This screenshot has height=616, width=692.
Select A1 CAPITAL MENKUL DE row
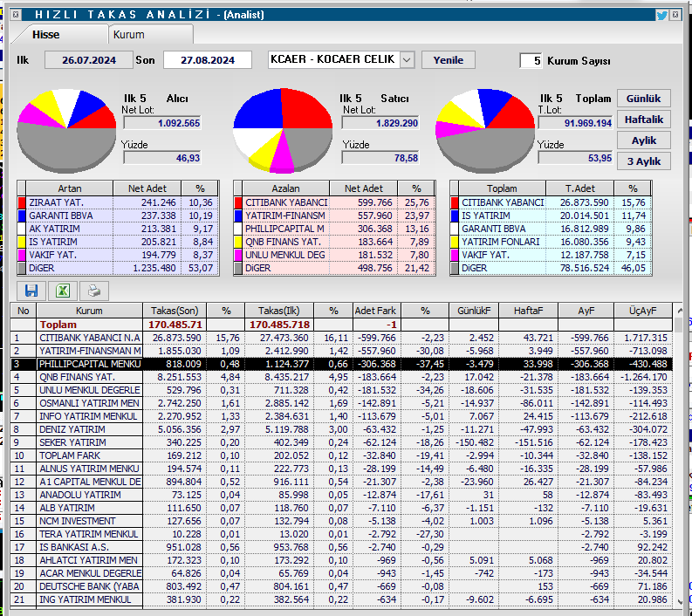click(341, 482)
